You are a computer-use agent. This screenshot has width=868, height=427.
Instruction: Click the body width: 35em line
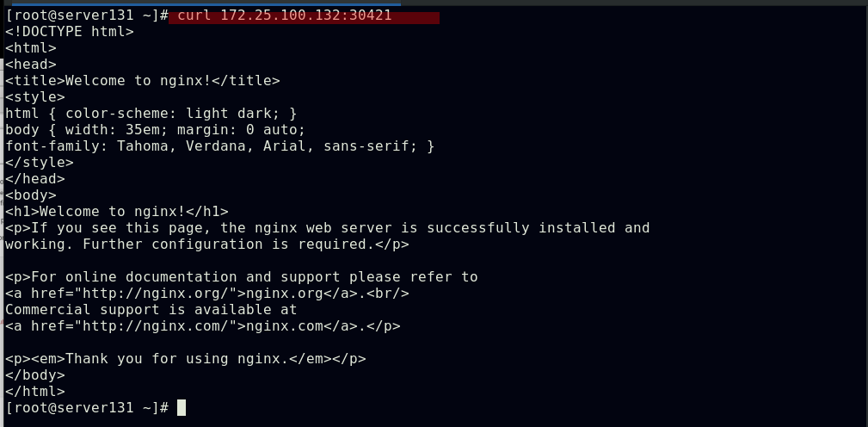point(155,130)
